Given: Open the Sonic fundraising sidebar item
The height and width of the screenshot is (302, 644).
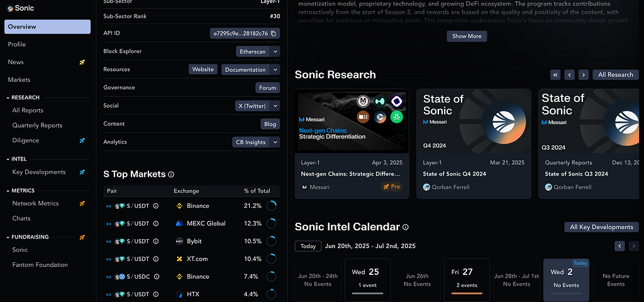Looking at the screenshot, I should pyautogui.click(x=20, y=250).
